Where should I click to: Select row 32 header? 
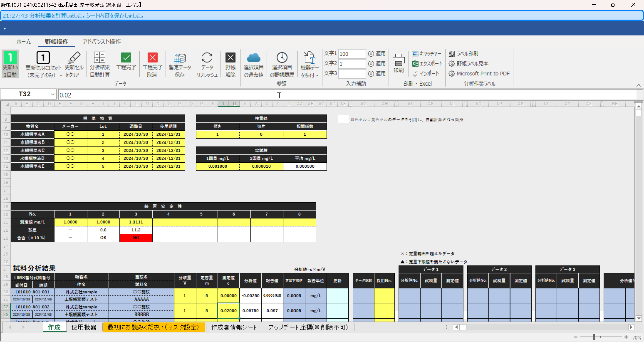pyautogui.click(x=6, y=307)
